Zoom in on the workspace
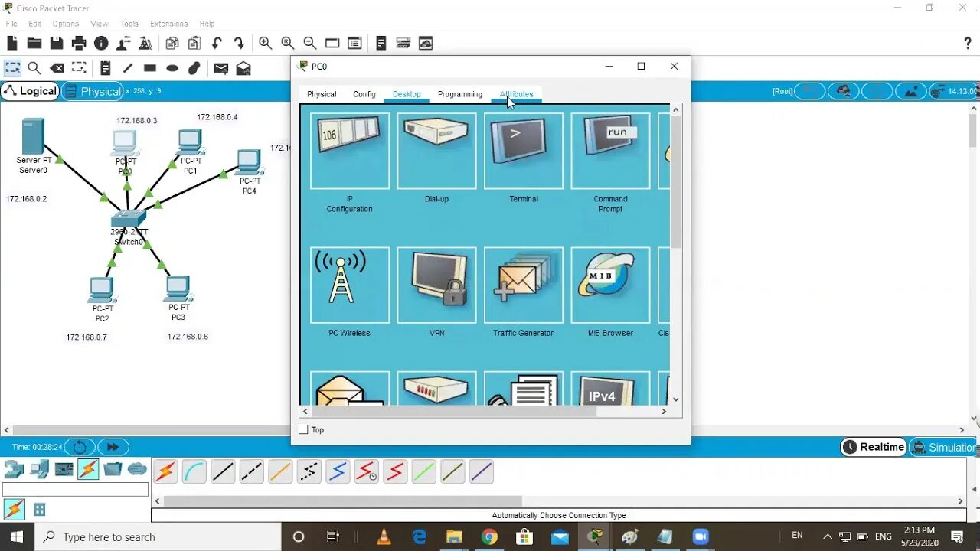 265,44
